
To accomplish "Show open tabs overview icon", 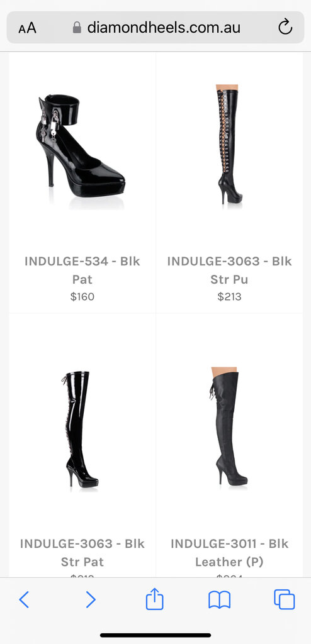I will [x=285, y=599].
